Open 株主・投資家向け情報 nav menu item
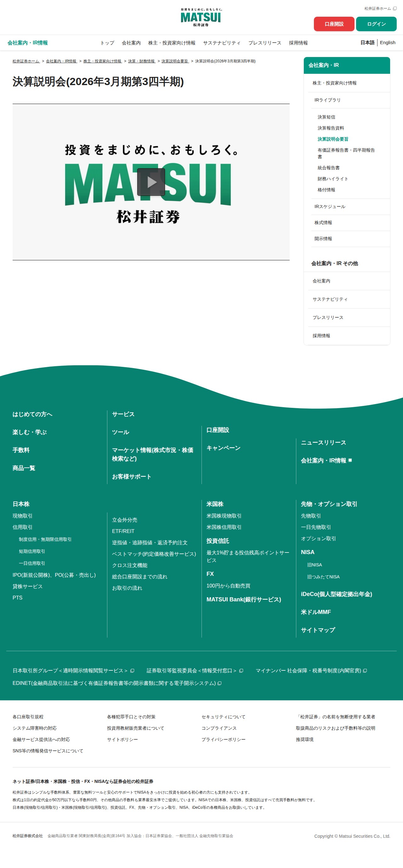Image resolution: width=403 pixels, height=868 pixels. pyautogui.click(x=172, y=43)
